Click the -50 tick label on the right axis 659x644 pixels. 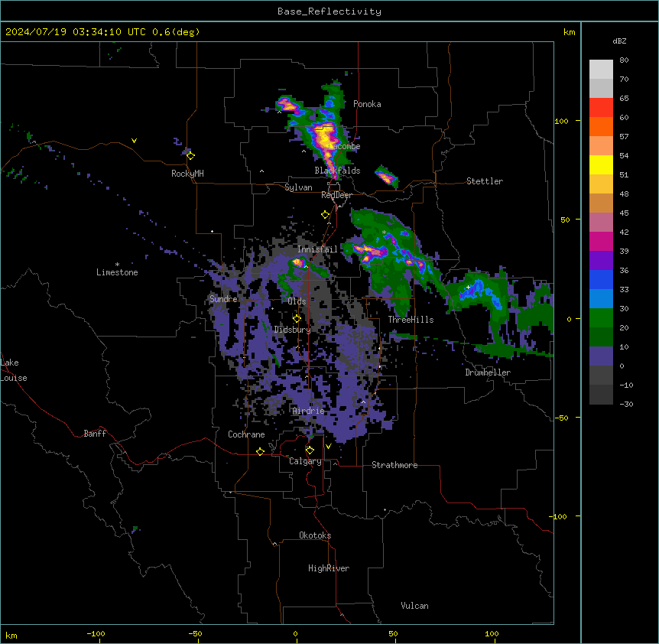pos(561,418)
